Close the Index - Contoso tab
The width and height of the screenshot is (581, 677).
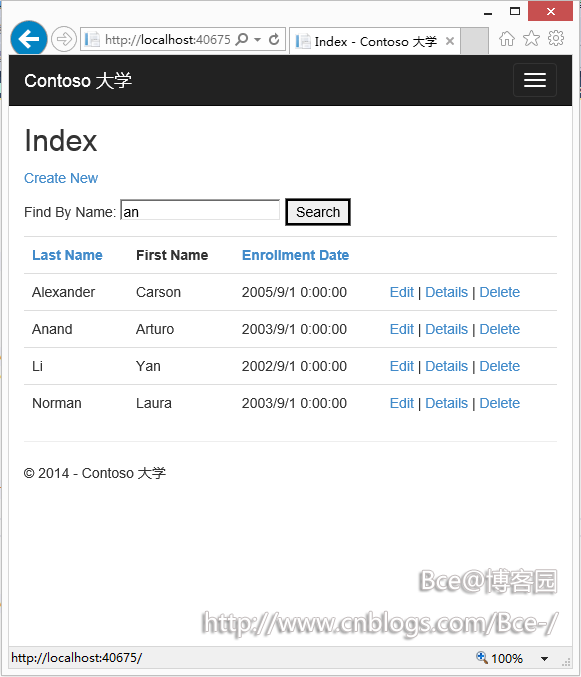[450, 41]
